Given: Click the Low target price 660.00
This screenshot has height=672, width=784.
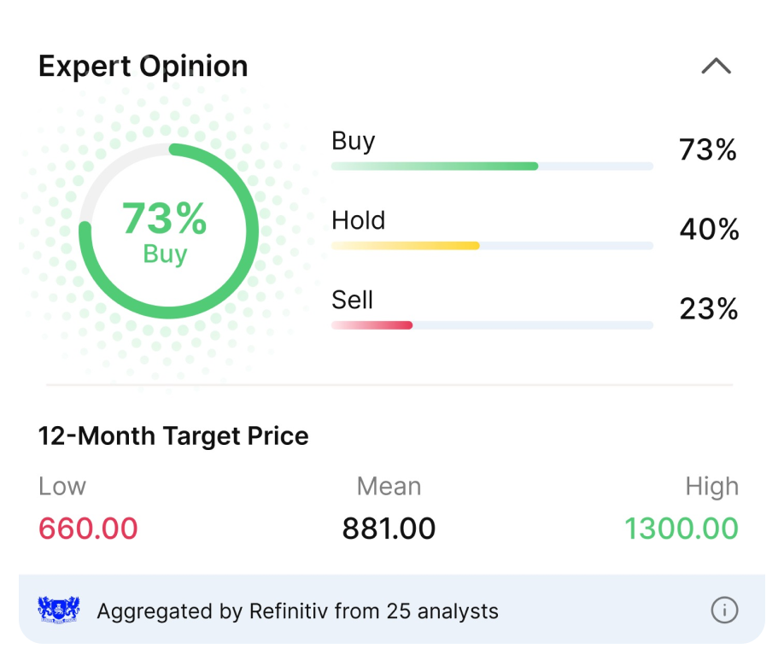Looking at the screenshot, I should pos(88,529).
